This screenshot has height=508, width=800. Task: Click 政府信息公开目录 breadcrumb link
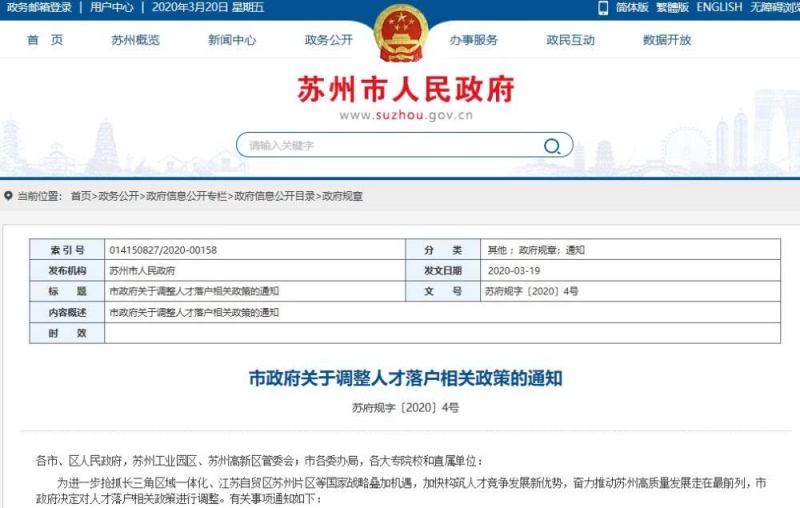click(x=275, y=196)
